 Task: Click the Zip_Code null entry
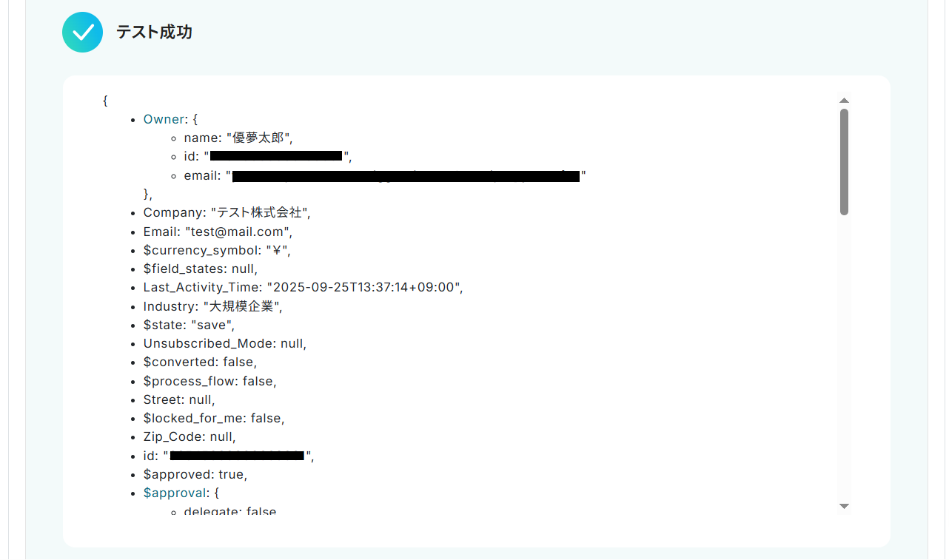coord(190,436)
